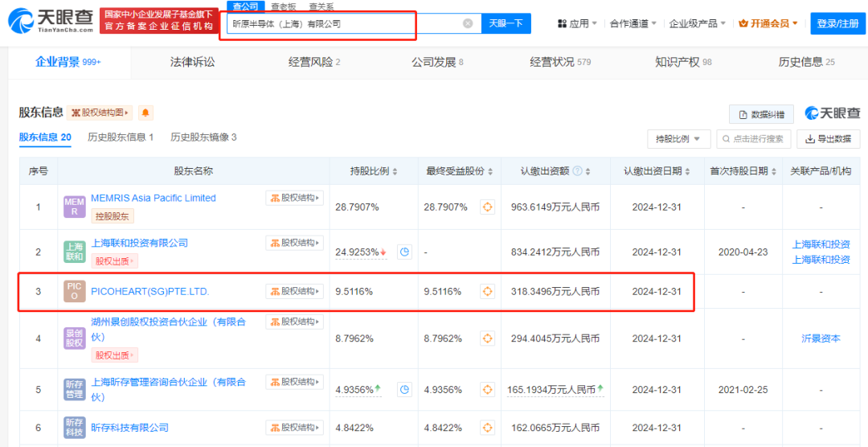This screenshot has height=447, width=868.
Task: Select 历史股东信息 1 sub-tab
Action: pyautogui.click(x=121, y=137)
